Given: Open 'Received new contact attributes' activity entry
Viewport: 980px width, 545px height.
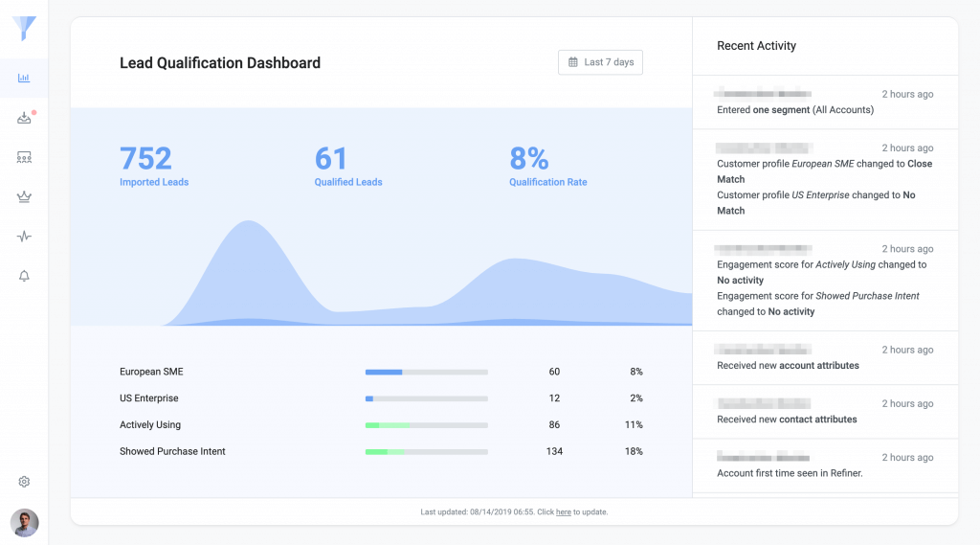Looking at the screenshot, I should point(787,420).
